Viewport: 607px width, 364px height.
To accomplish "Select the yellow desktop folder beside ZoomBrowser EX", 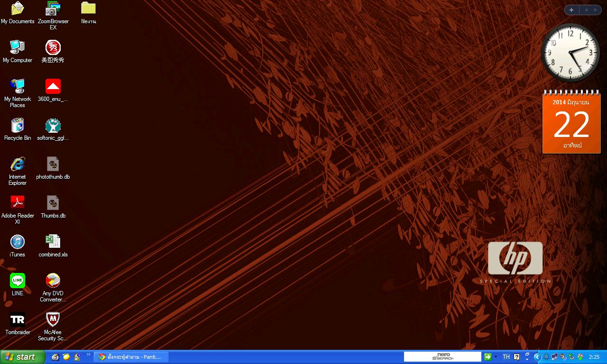I will point(88,13).
